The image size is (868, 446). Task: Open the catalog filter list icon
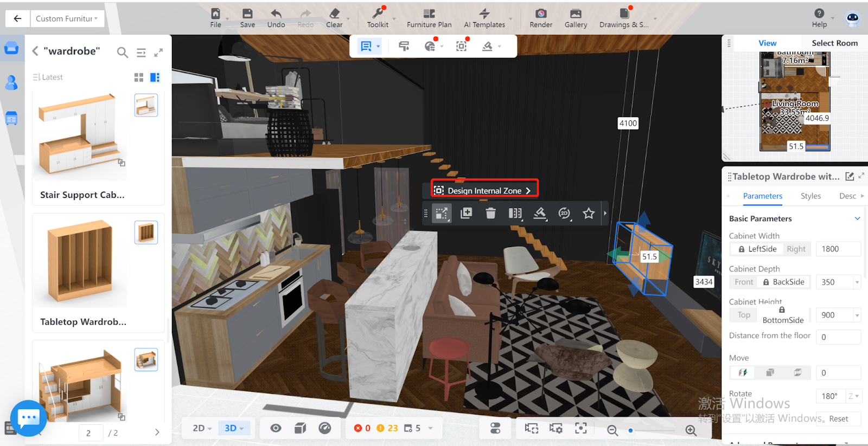(141, 53)
